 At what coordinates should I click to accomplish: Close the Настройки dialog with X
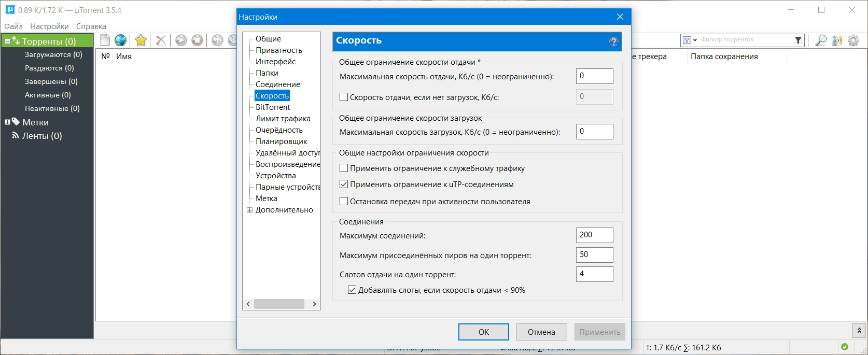click(620, 17)
